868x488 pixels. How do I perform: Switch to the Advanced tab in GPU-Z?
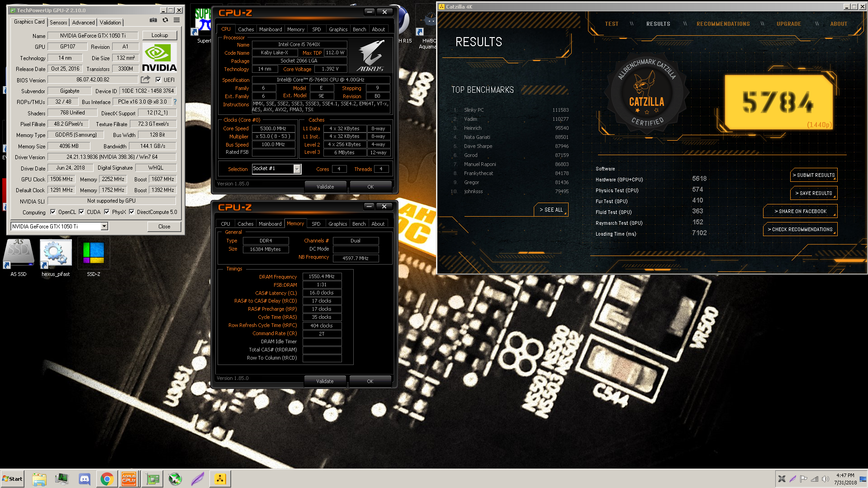tap(84, 22)
